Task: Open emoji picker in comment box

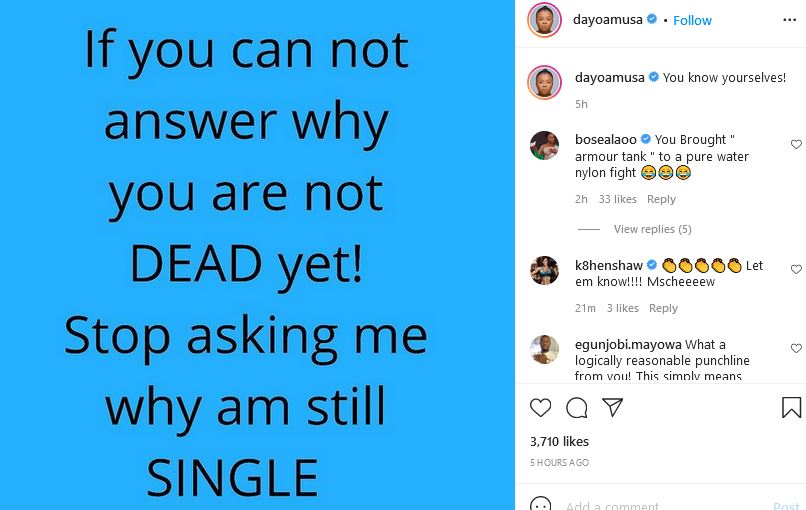Action: point(540,505)
